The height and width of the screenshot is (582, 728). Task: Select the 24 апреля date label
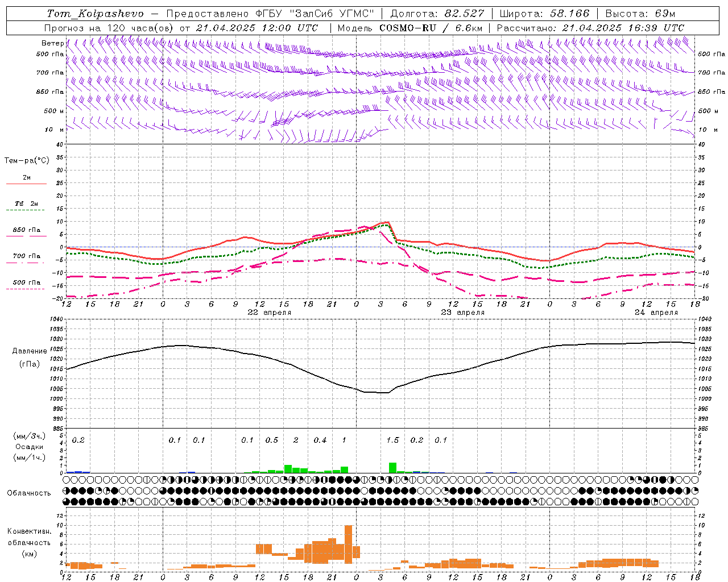point(656,313)
